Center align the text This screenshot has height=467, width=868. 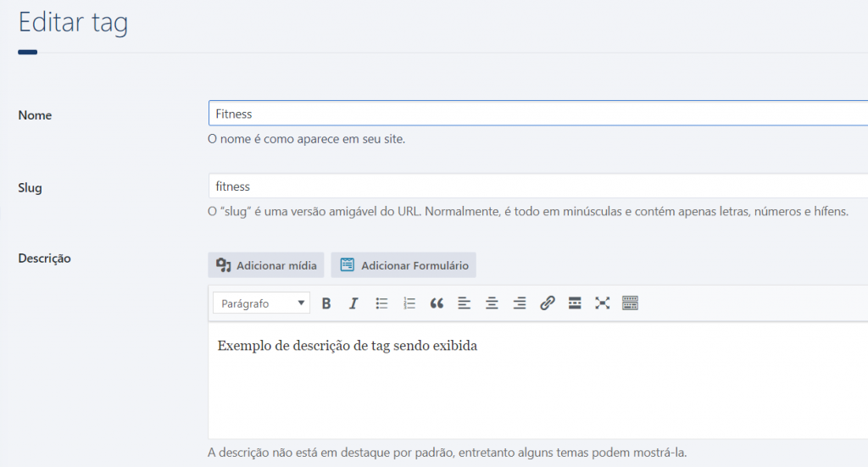click(492, 303)
